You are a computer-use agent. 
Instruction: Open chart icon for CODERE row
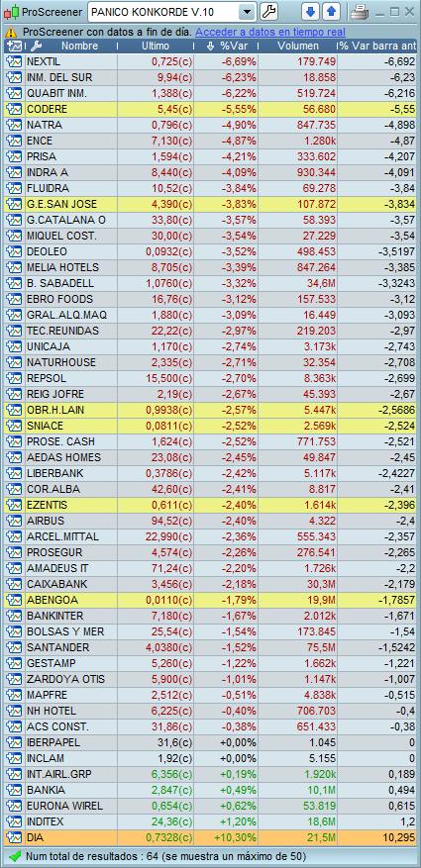(13, 110)
